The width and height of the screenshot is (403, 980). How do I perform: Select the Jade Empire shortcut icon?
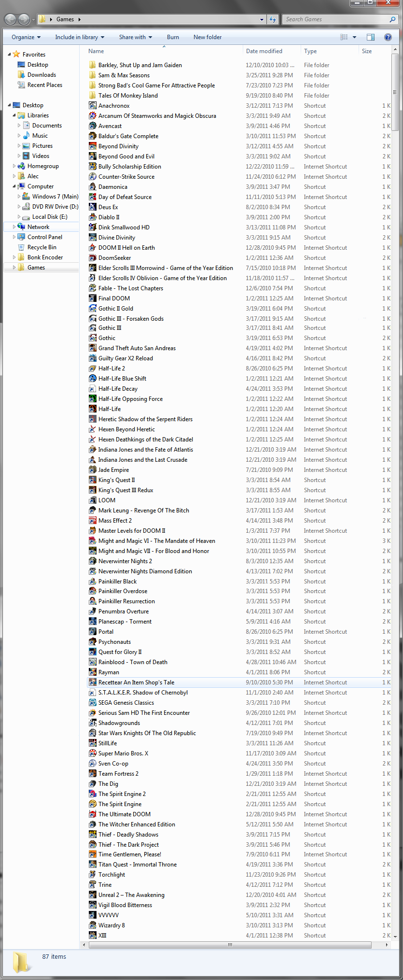93,470
